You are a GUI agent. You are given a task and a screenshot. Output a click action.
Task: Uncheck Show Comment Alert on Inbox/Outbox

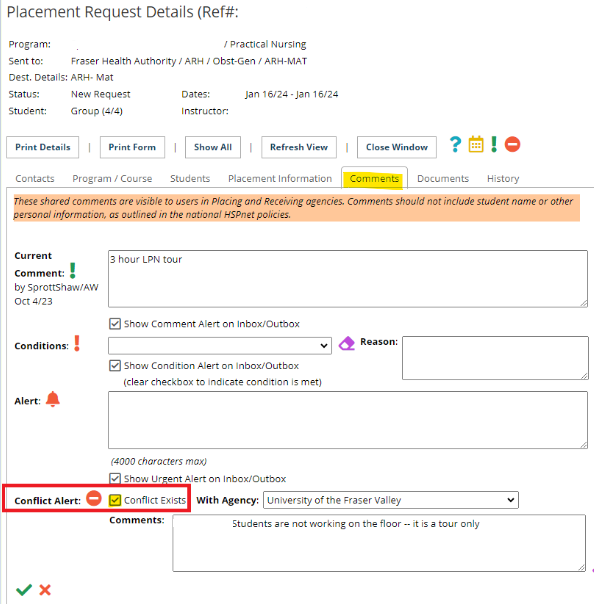tap(115, 324)
